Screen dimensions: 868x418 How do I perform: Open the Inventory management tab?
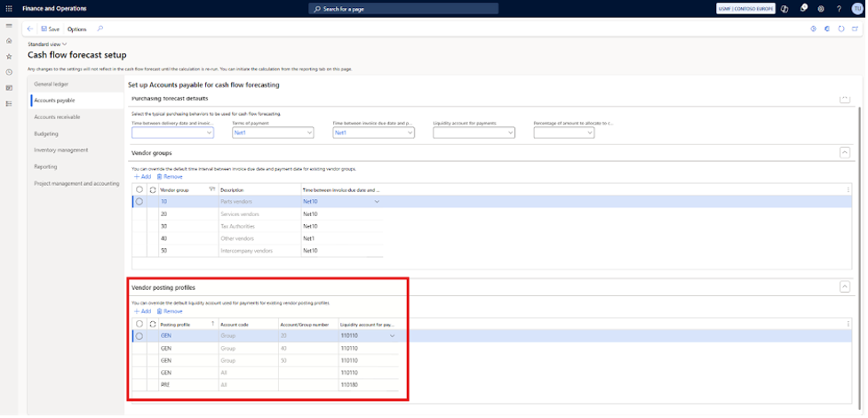tap(61, 149)
